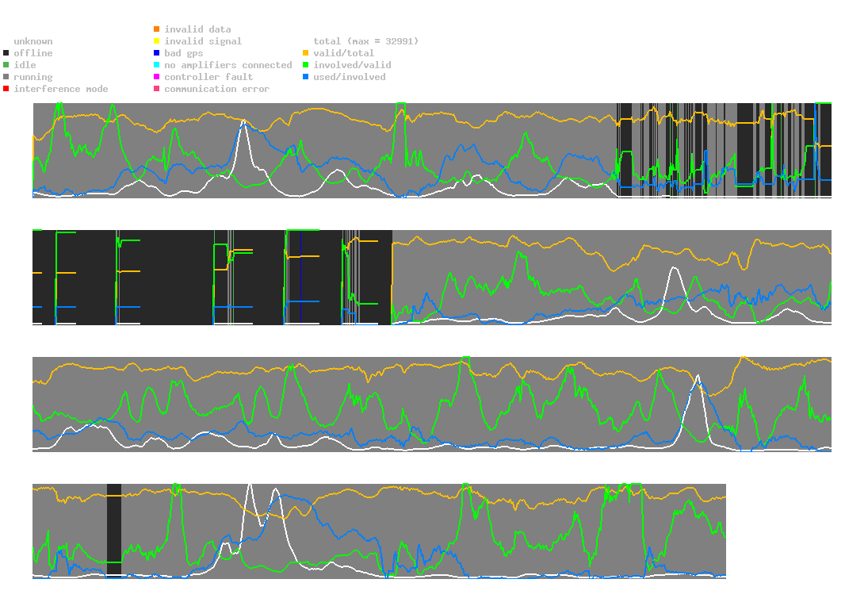Image resolution: width=868 pixels, height=606 pixels.
Task: Click the involved/valid legend swatch
Action: click(305, 65)
